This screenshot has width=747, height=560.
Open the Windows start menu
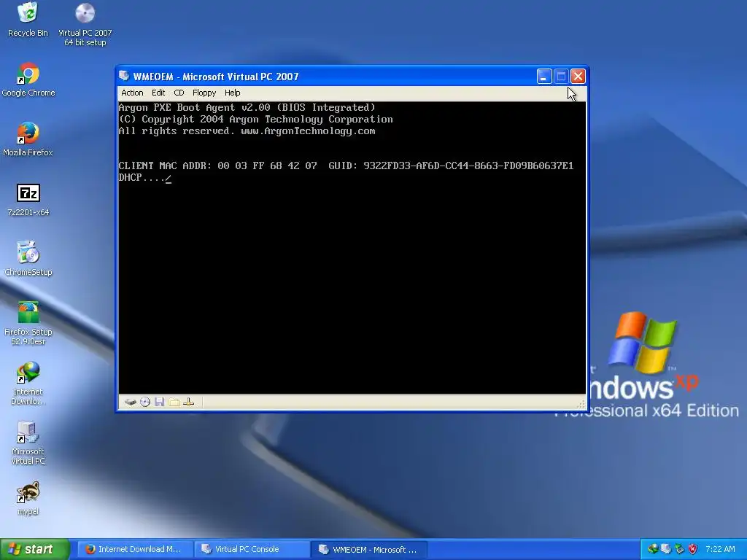[35, 549]
